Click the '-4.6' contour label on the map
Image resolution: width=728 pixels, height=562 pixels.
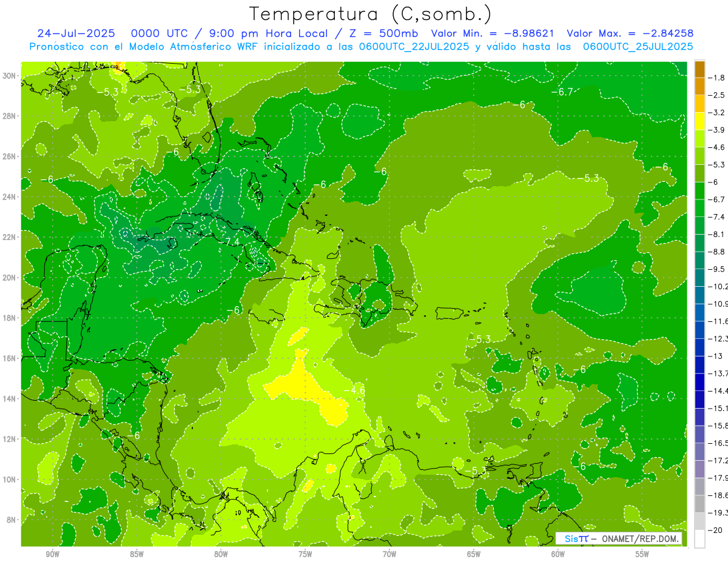tap(354, 390)
